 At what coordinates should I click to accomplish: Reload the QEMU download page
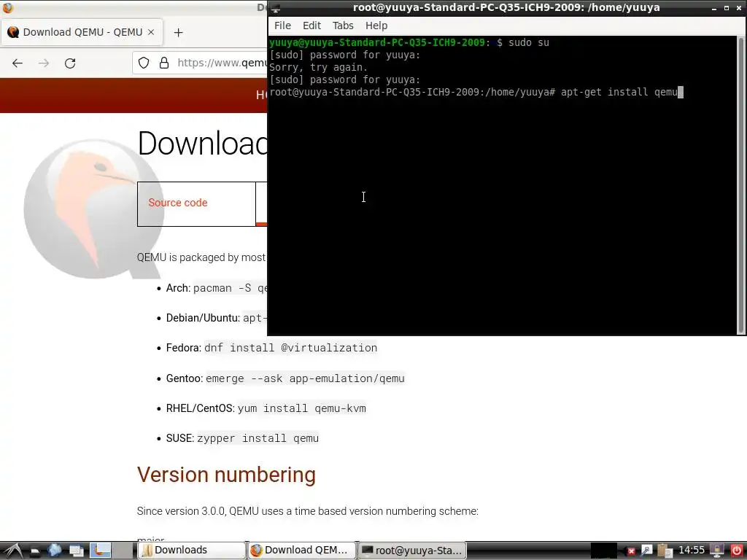[x=70, y=63]
